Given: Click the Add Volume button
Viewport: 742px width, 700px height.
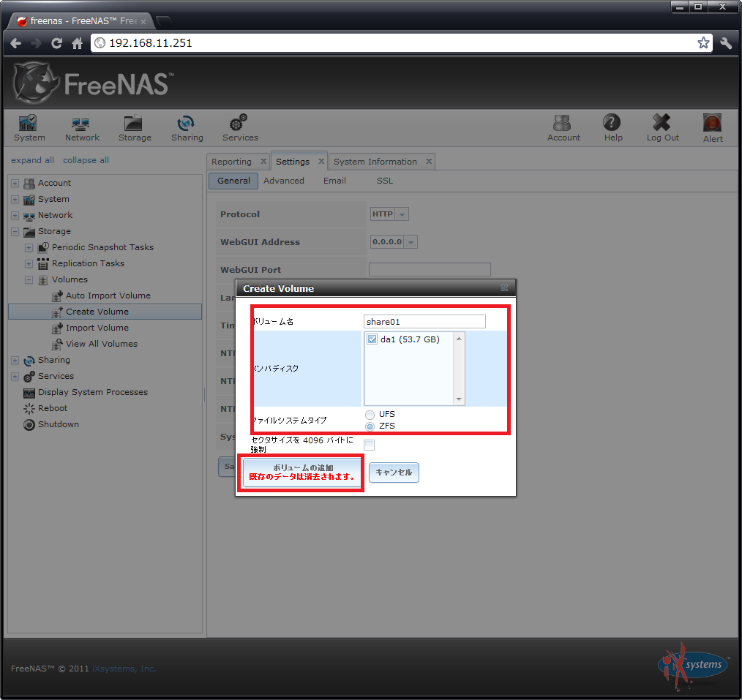Looking at the screenshot, I should [x=301, y=472].
